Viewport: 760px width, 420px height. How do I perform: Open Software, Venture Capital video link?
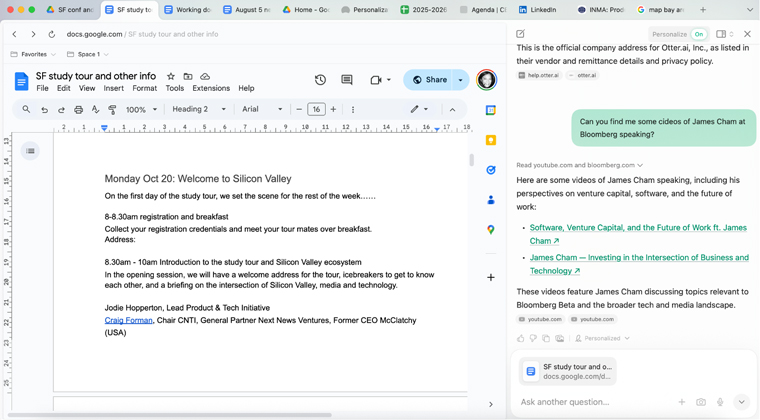pyautogui.click(x=638, y=234)
